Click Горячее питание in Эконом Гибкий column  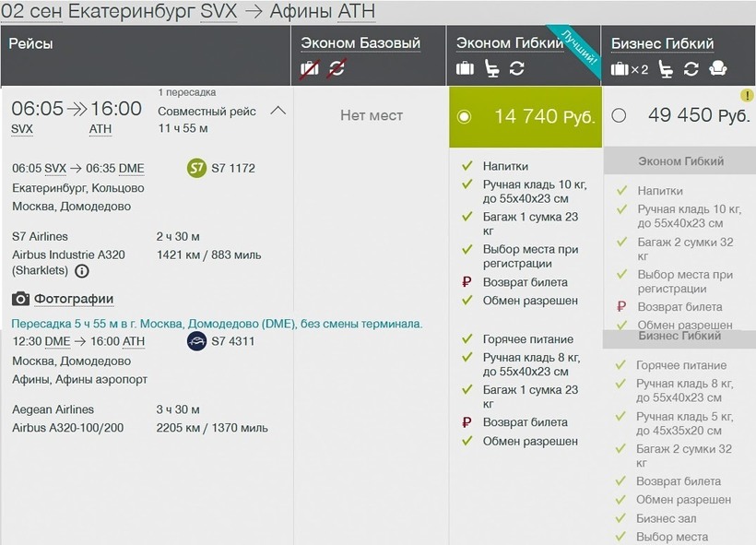pyautogui.click(x=528, y=339)
